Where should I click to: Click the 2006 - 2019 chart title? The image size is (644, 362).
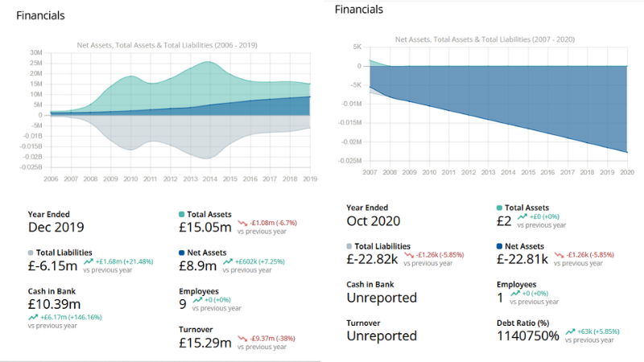pos(167,45)
